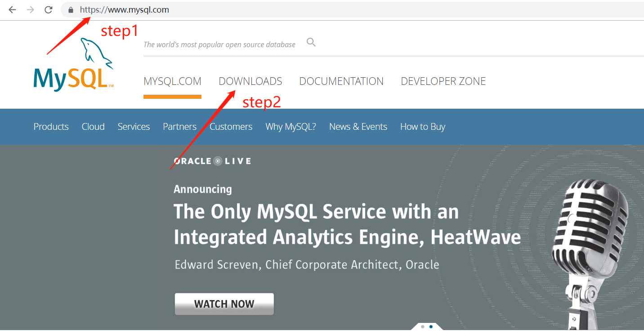
Task: Open the DEVELOPER ZONE tab
Action: pyautogui.click(x=443, y=81)
